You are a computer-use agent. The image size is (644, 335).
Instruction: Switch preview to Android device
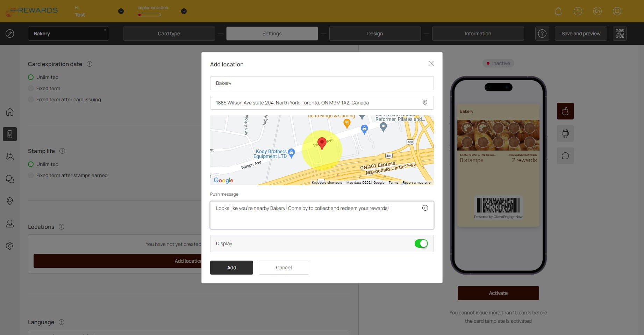coord(565,133)
